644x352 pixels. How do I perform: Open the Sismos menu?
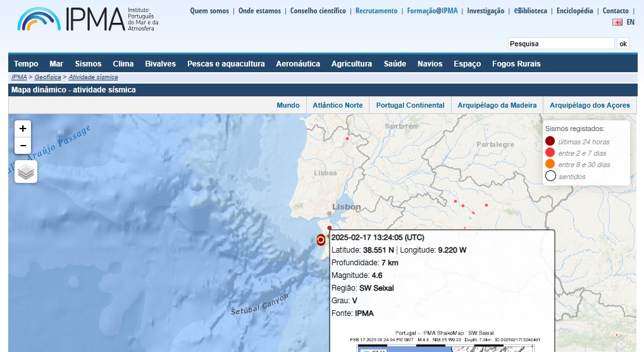tap(88, 64)
